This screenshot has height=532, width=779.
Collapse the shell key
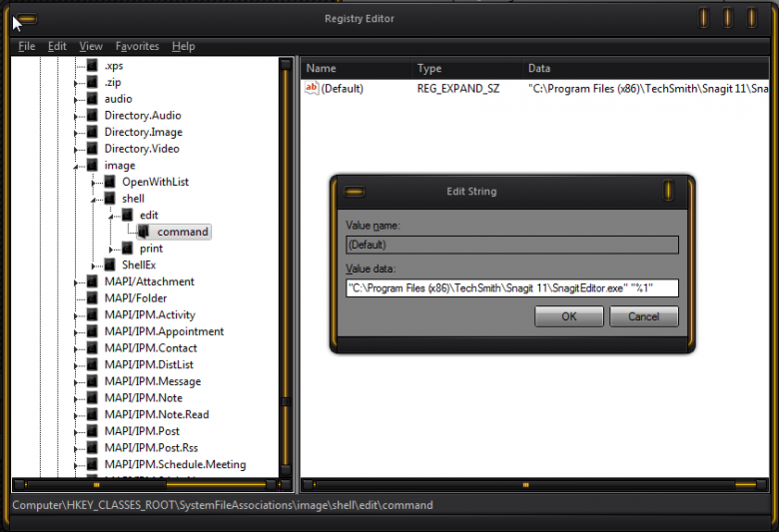point(94,201)
